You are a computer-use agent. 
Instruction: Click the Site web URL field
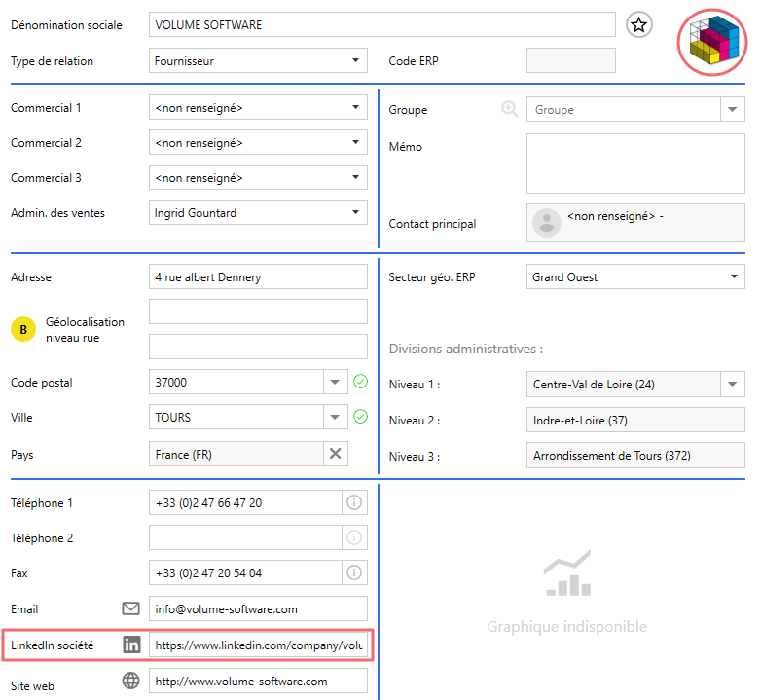[258, 681]
